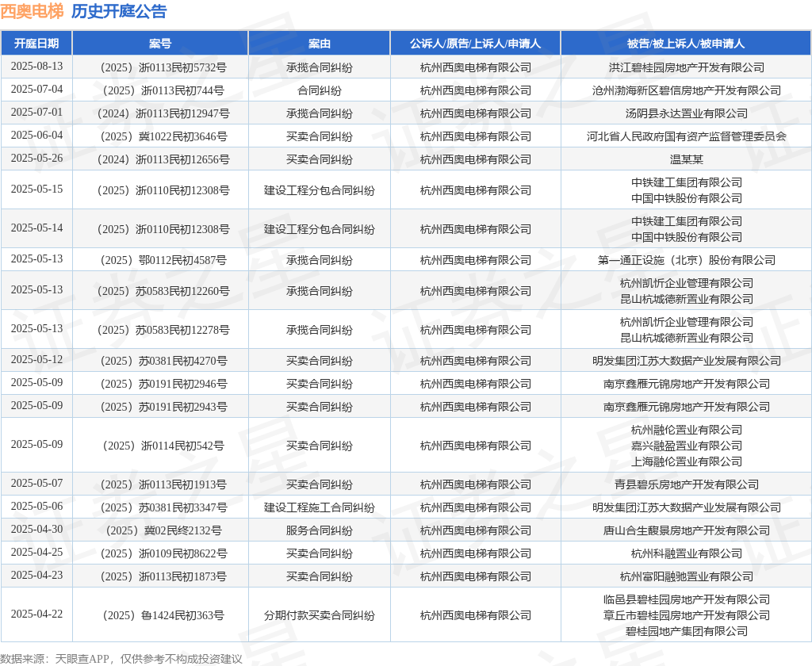Click the 历史开庭公告 heading
Screen dimensions: 812x666
119,11
